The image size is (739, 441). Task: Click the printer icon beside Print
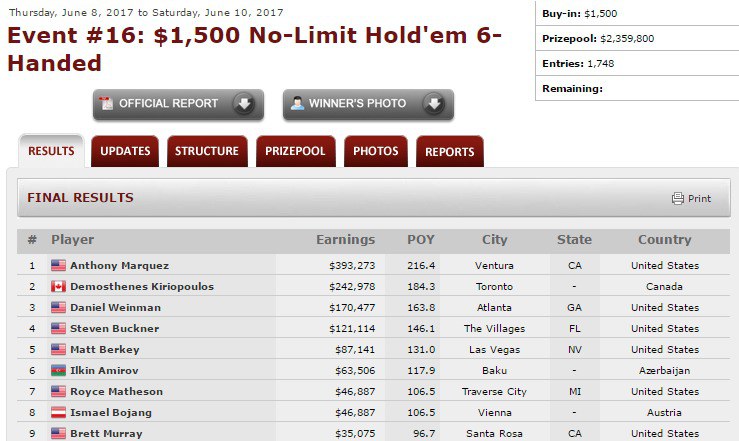point(677,199)
